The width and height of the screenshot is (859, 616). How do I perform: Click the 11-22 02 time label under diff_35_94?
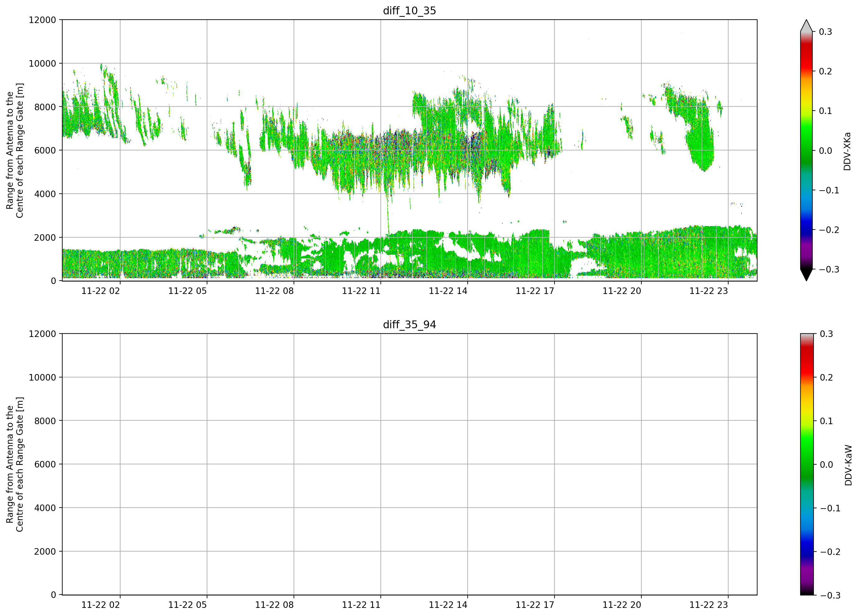[101, 605]
